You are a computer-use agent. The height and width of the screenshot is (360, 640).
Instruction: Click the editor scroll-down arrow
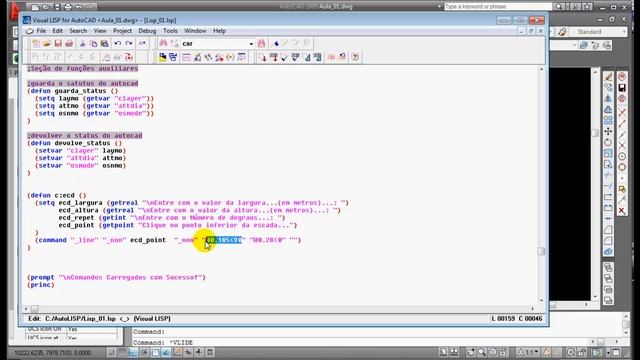(541, 300)
